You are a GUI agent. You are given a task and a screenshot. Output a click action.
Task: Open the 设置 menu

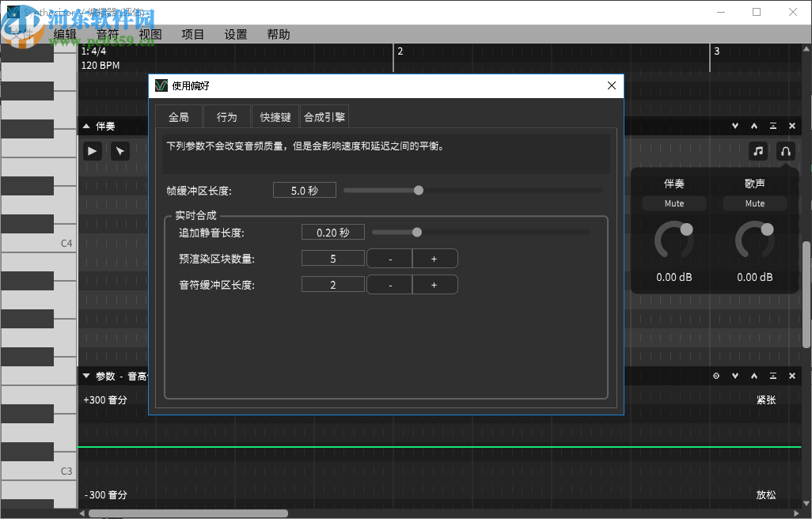pos(235,34)
